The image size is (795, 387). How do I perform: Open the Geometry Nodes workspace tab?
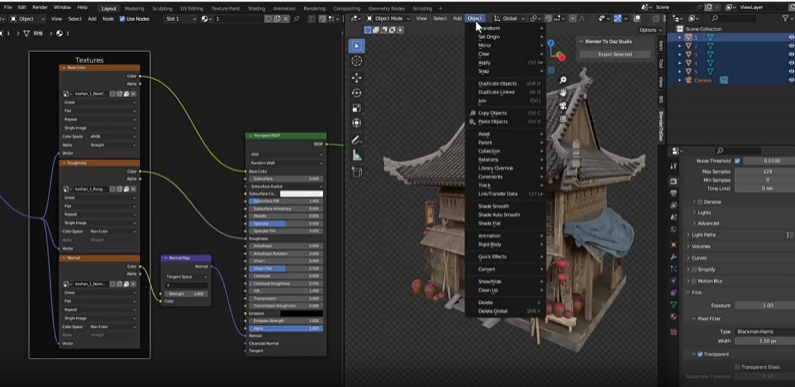(385, 9)
